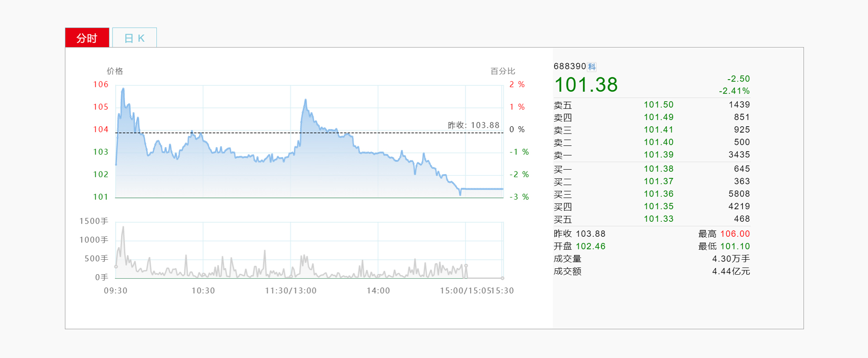Click the 成交额 value 4.44亿元
The height and width of the screenshot is (358, 868).
point(731,272)
